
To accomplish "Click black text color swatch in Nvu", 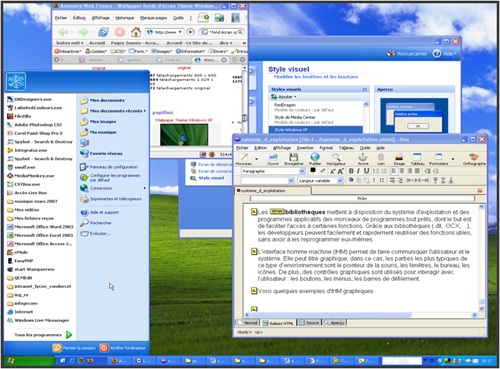I will 313,170.
